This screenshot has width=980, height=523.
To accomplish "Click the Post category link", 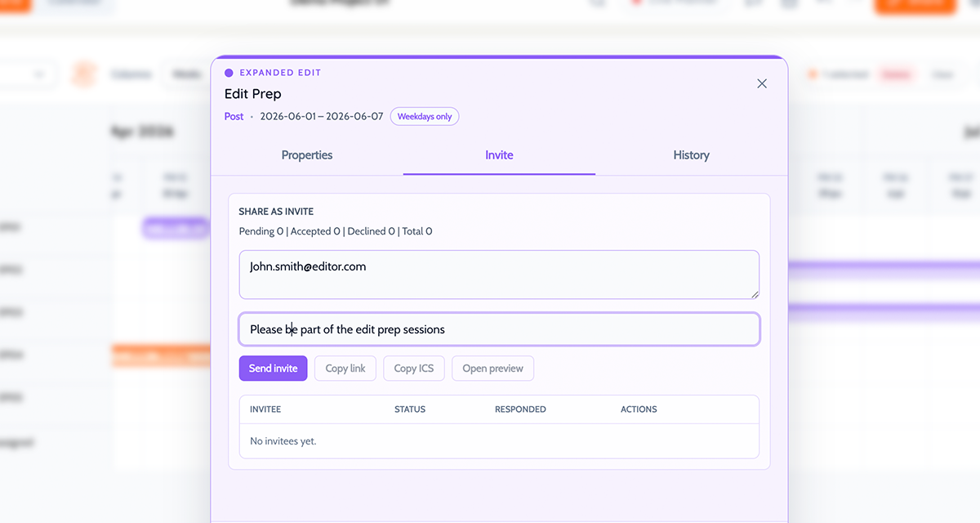I will click(x=234, y=117).
